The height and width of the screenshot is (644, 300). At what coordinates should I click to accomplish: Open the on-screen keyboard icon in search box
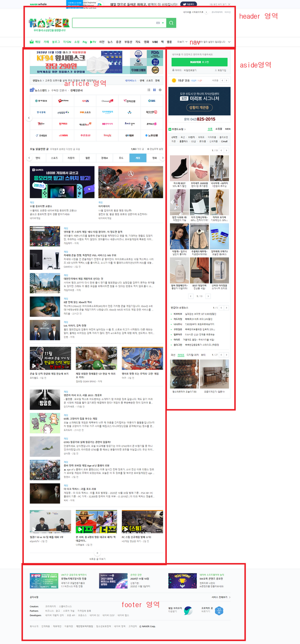click(158, 23)
